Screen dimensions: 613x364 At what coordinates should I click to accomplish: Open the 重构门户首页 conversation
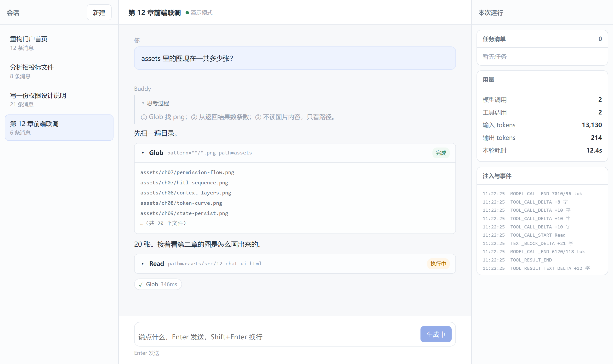point(59,43)
